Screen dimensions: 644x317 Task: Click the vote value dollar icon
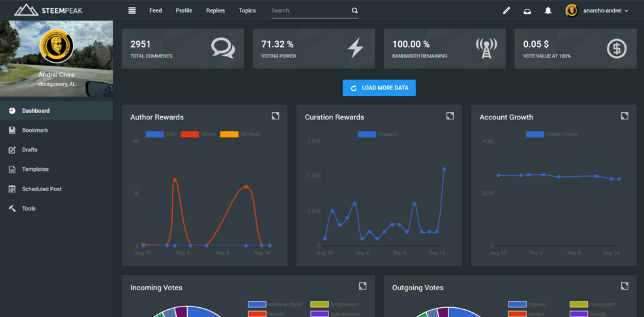point(617,48)
